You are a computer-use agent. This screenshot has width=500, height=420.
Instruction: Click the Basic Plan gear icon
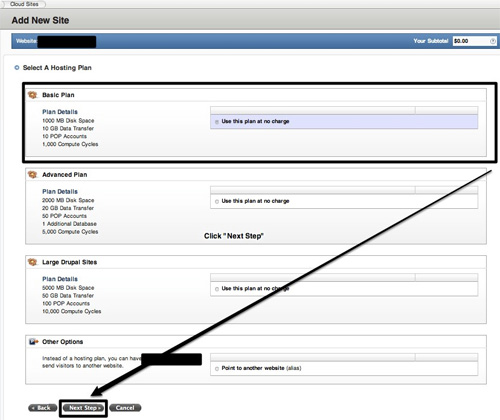(33, 95)
